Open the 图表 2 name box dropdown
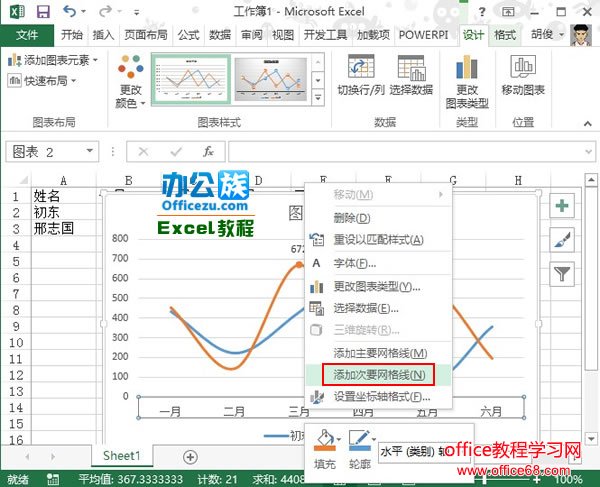The image size is (600, 487). click(90, 151)
